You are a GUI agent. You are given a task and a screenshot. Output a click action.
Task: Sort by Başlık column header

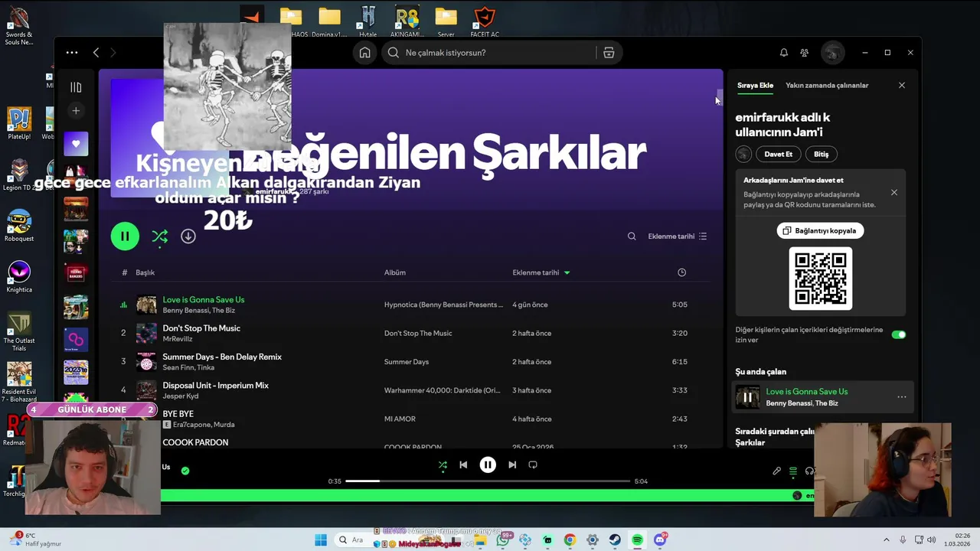145,272
